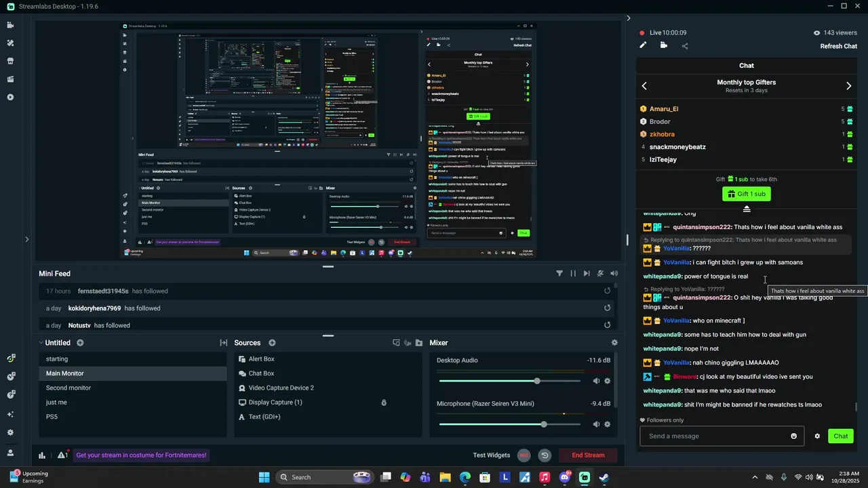Select the PS5 scene

point(132,417)
